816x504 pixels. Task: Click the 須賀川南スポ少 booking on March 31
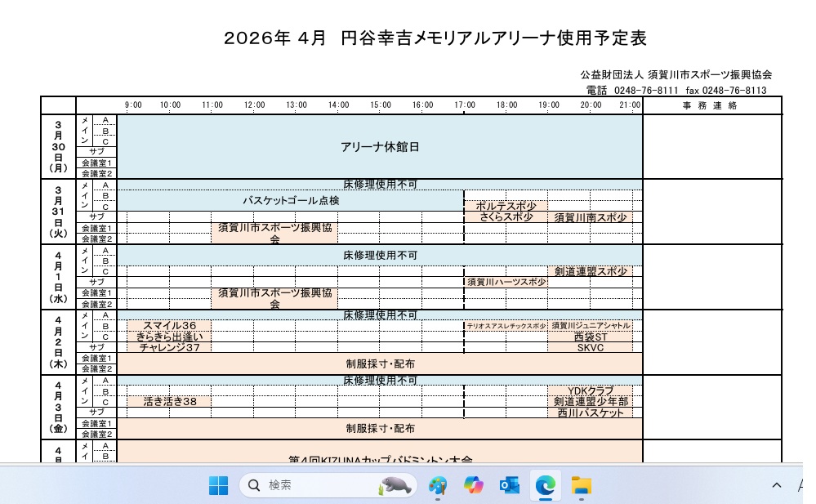tap(590, 217)
